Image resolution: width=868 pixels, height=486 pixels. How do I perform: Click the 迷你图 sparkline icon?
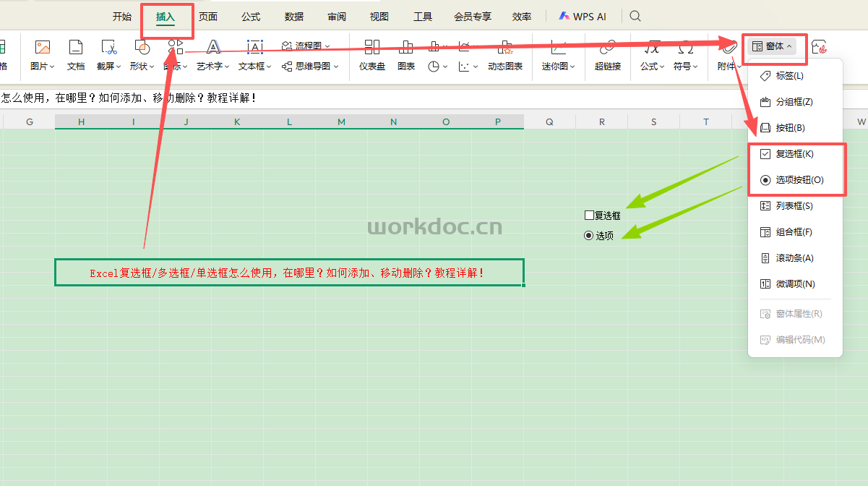pos(558,48)
